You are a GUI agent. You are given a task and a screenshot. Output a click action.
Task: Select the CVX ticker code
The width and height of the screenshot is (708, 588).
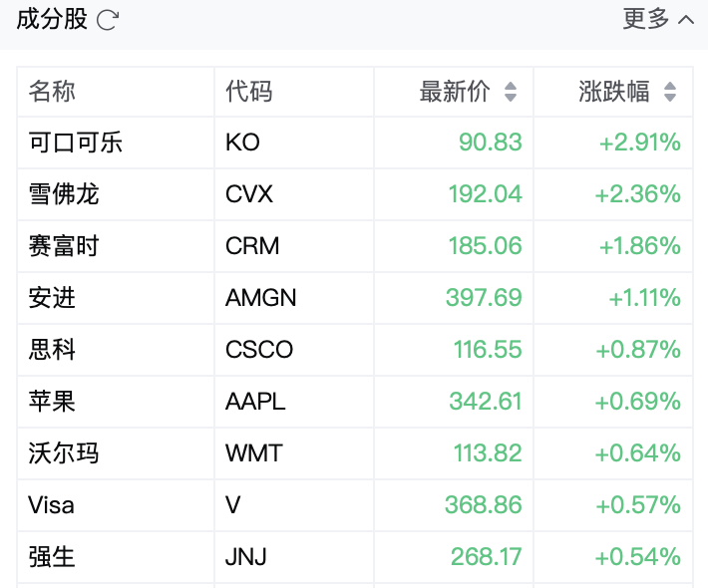pyautogui.click(x=249, y=194)
